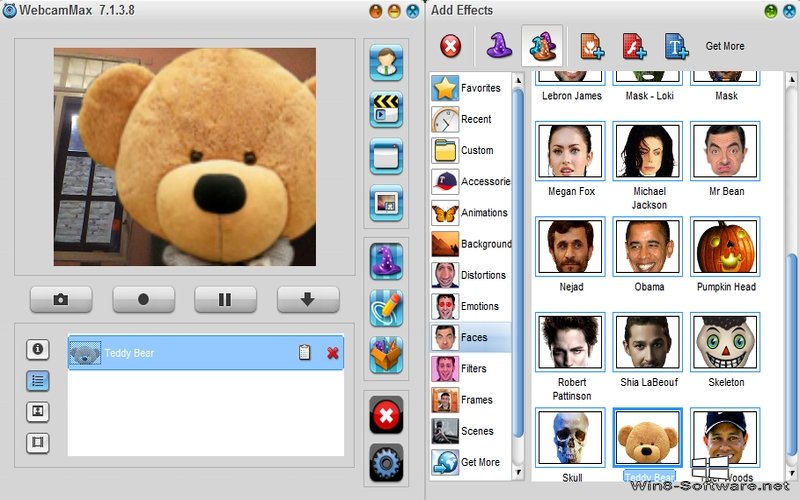Open the film strip video view icon
Screen dimensions: 800x500
(x=37, y=442)
